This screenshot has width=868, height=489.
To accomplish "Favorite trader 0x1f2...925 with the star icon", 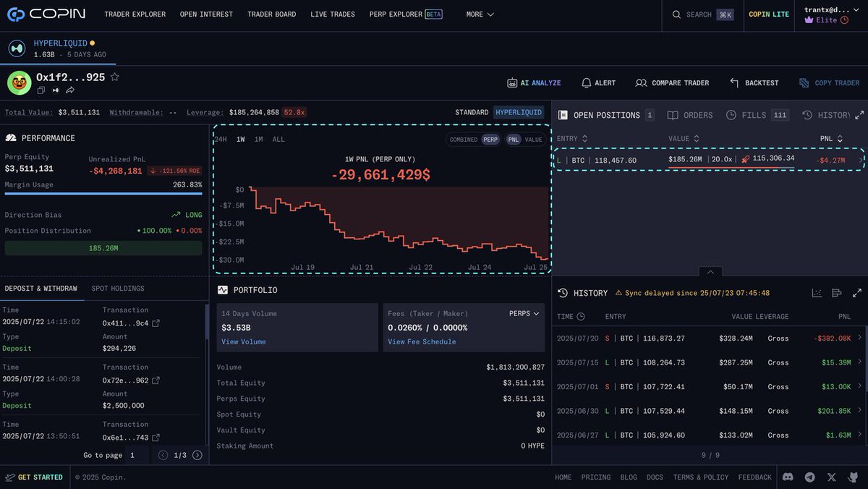I will (114, 77).
